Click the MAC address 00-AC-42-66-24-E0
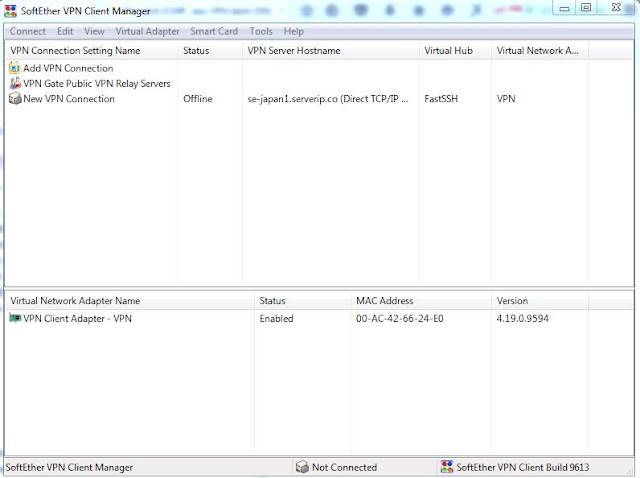 [400, 318]
